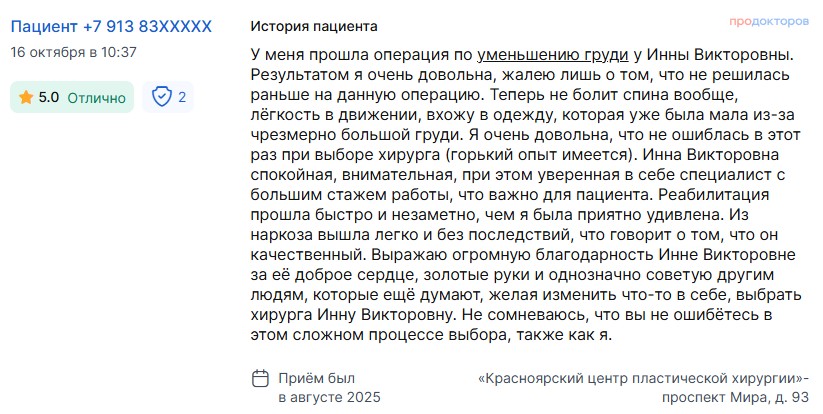
Task: Click the yellow star rating icon
Action: tap(25, 98)
